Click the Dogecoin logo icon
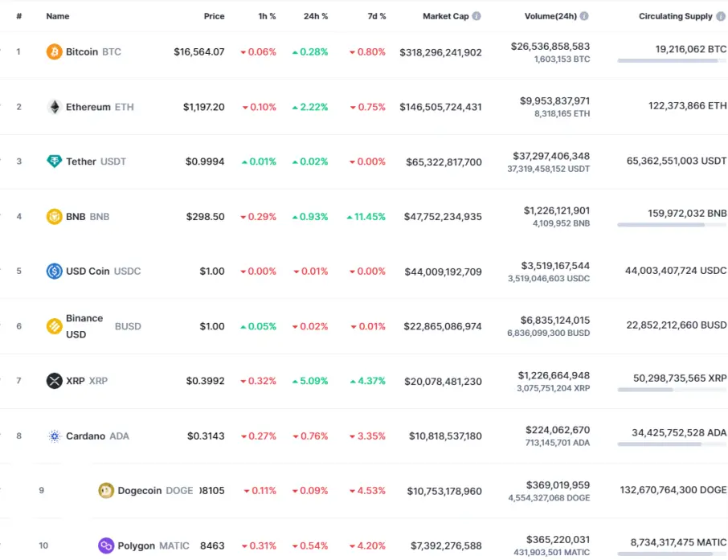This screenshot has width=728, height=560. (x=106, y=490)
